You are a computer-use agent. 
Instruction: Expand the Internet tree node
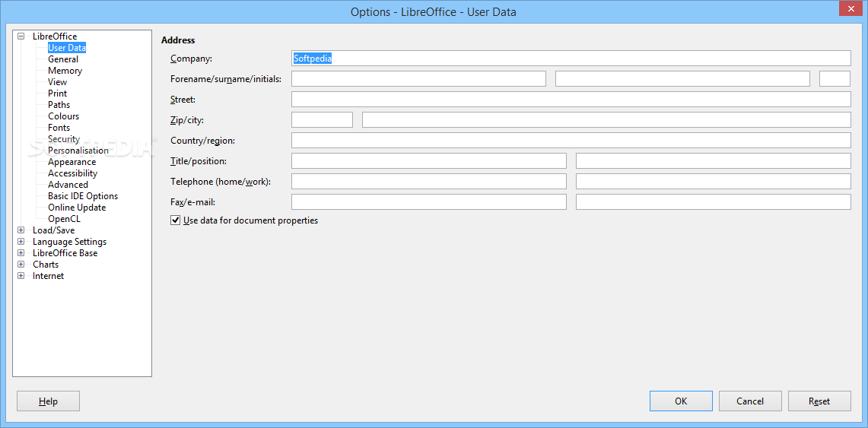pos(21,276)
